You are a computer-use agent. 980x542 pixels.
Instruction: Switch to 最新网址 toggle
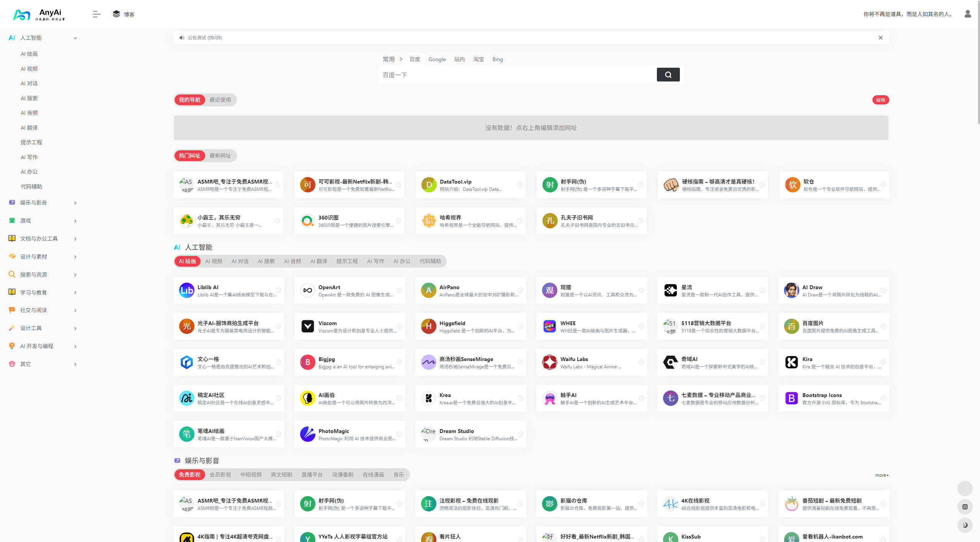click(x=220, y=156)
